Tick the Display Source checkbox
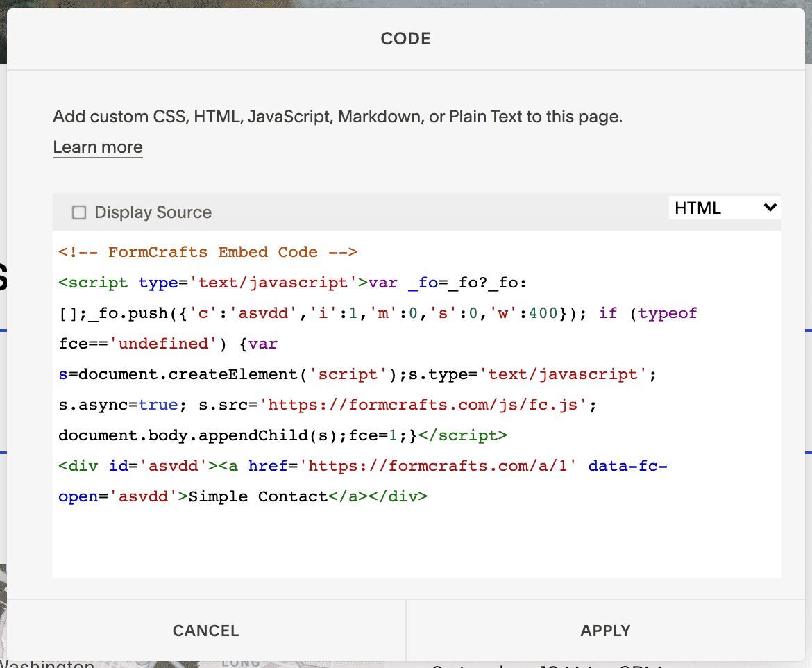Viewport: 812px width, 668px height. 78,212
